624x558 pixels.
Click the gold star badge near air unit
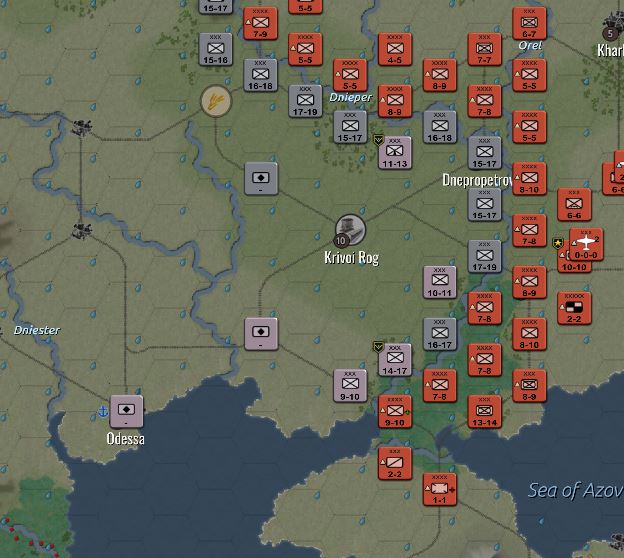558,243
